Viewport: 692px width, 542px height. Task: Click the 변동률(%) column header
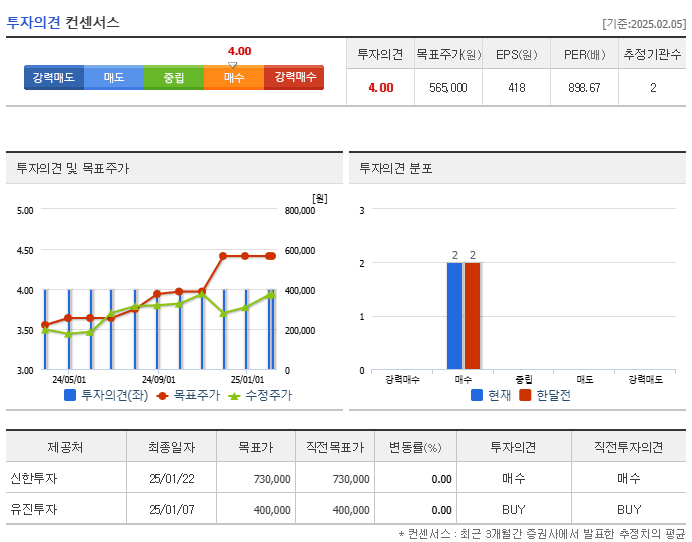click(415, 447)
